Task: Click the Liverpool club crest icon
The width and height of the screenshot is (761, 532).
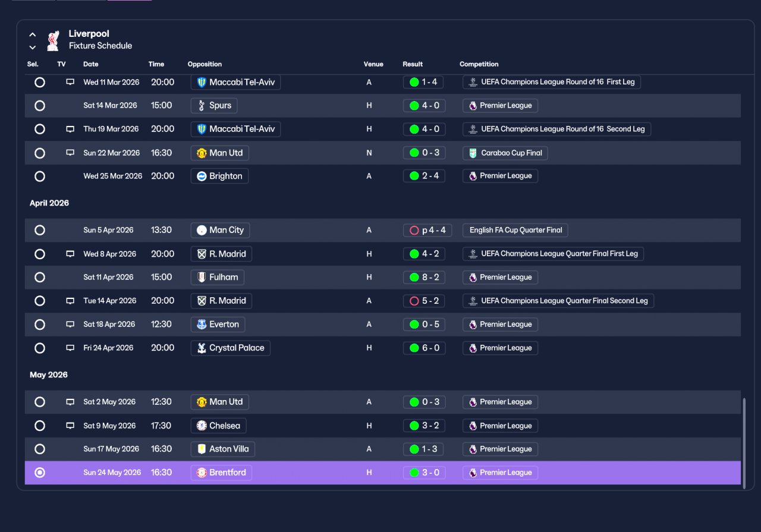Action: point(53,40)
